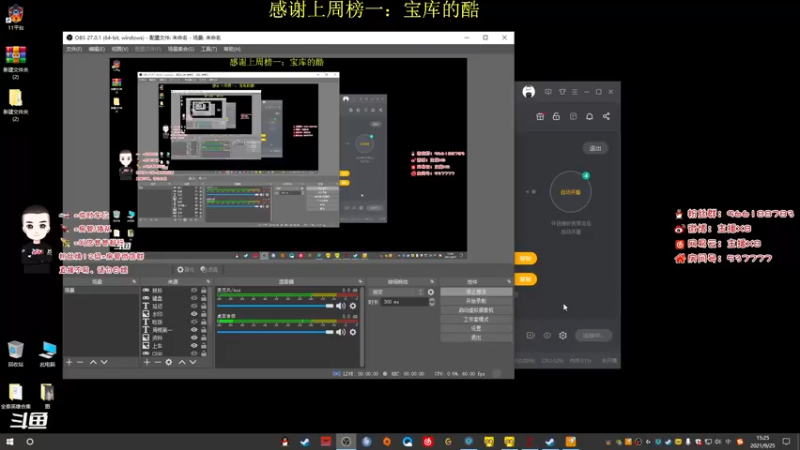Toggle visibility of the 上车 source
Viewport: 800px width, 450px height.
pyautogui.click(x=194, y=346)
